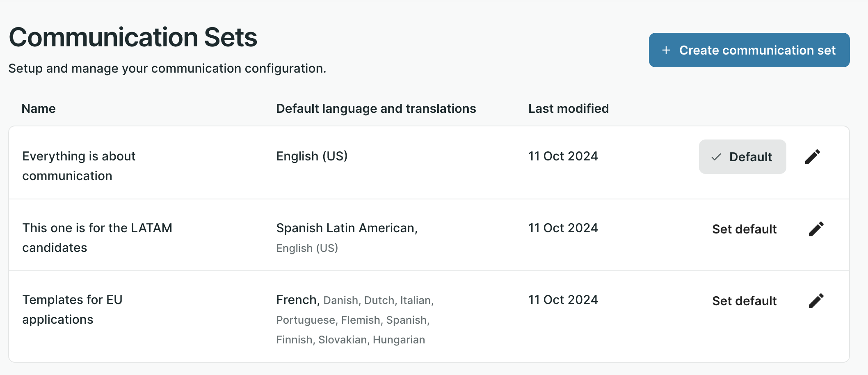Click the Name column header

point(39,108)
